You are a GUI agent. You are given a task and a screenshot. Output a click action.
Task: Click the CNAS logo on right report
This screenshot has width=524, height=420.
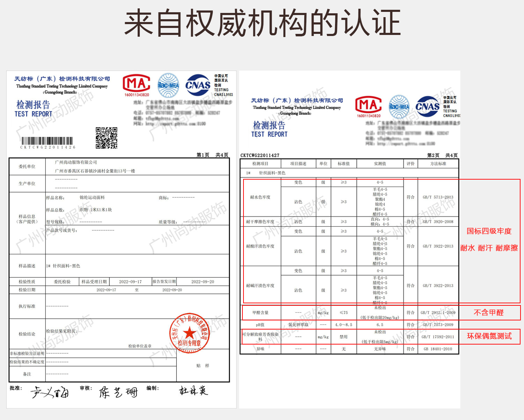pos(428,106)
